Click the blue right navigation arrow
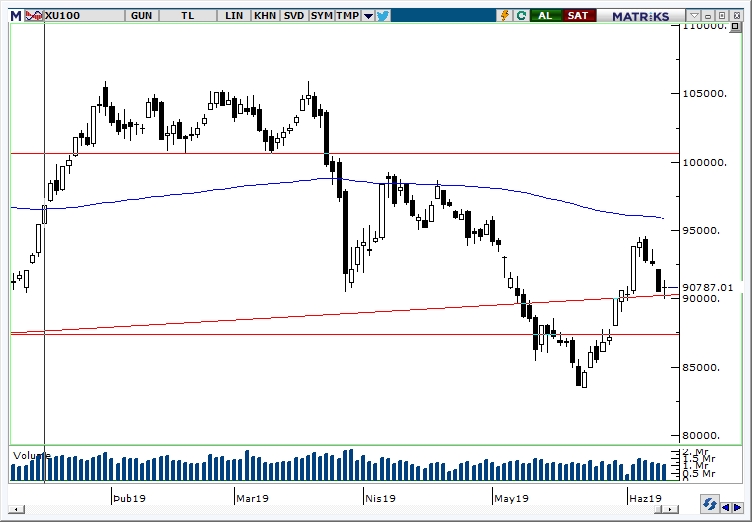The height and width of the screenshot is (522, 752). coord(738,508)
